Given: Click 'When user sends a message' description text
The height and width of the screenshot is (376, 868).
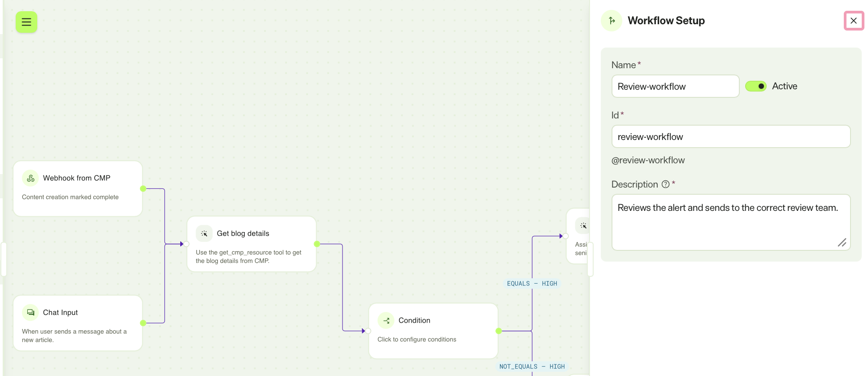Looking at the screenshot, I should point(74,336).
